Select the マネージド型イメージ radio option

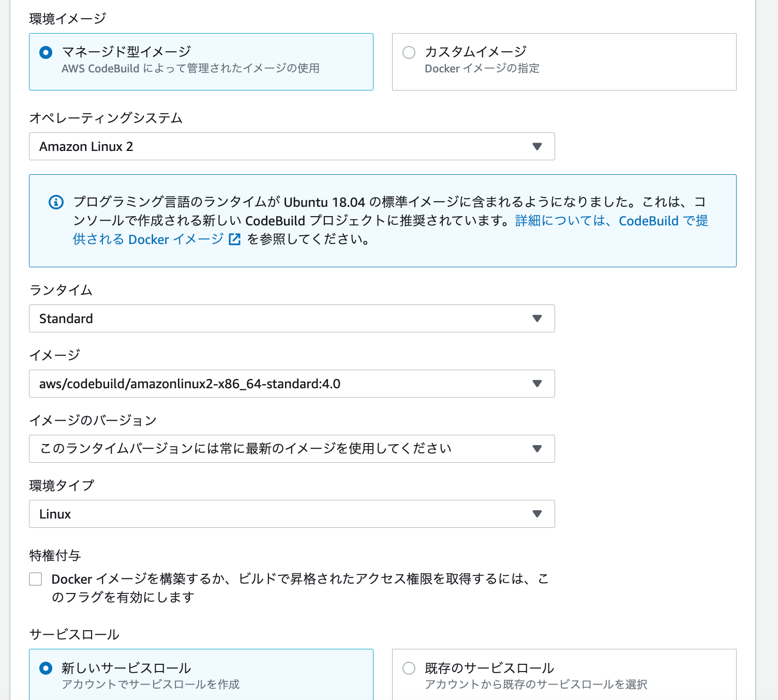[46, 52]
